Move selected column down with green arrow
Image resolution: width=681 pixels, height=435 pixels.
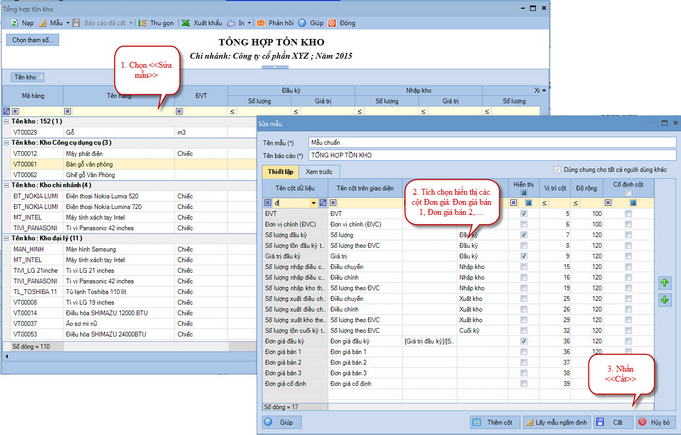[x=664, y=300]
